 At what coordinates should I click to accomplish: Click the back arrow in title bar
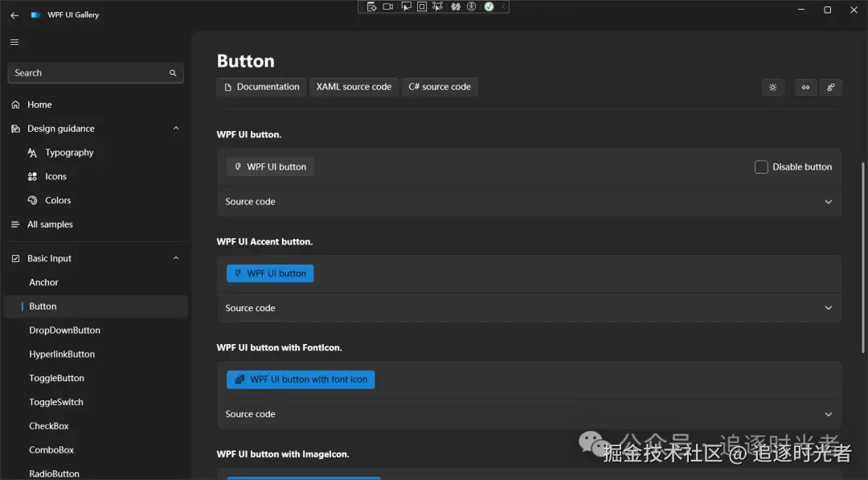tap(14, 15)
